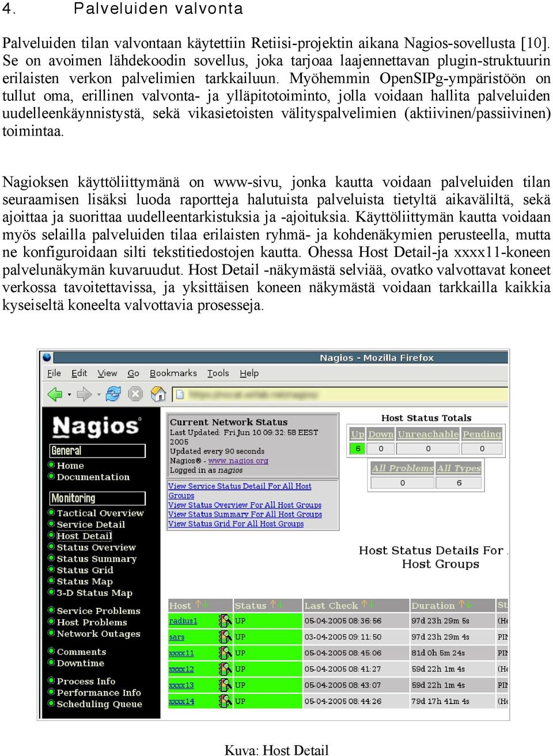
Task: Click View Status Summary For All Host Groups
Action: [245, 515]
